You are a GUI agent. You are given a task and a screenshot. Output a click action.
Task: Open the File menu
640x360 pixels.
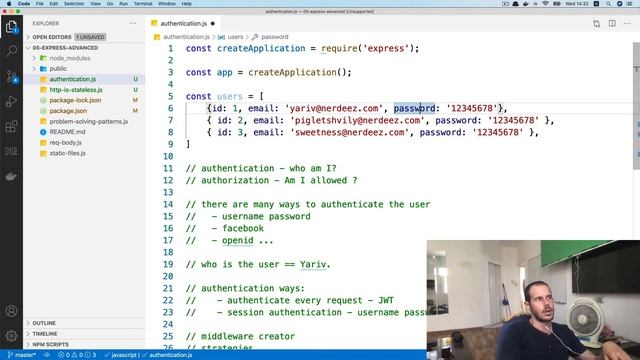pyautogui.click(x=40, y=4)
